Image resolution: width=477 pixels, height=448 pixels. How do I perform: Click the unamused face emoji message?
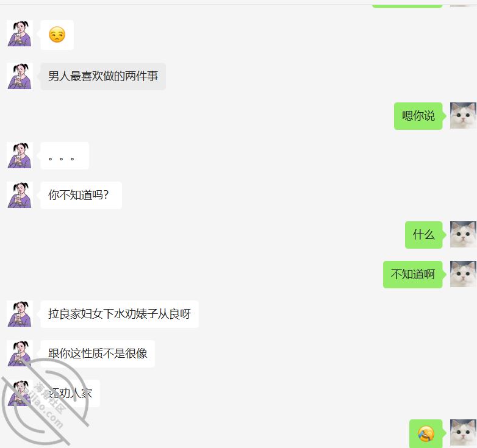click(x=57, y=35)
